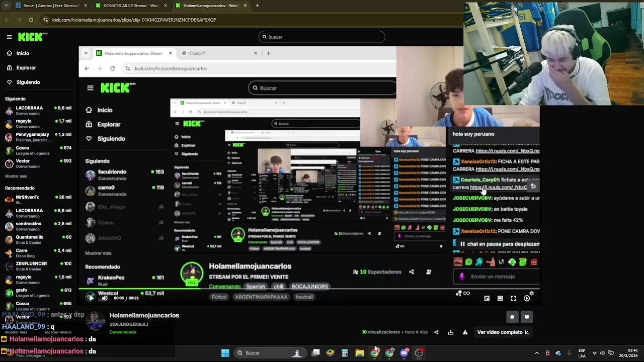
Task: Open sandraskins recommended channel
Action: click(38, 226)
